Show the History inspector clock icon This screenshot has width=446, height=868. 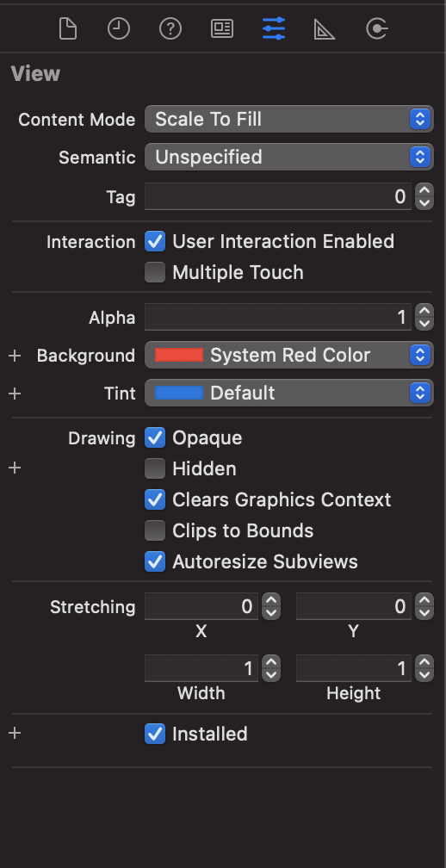pyautogui.click(x=119, y=28)
